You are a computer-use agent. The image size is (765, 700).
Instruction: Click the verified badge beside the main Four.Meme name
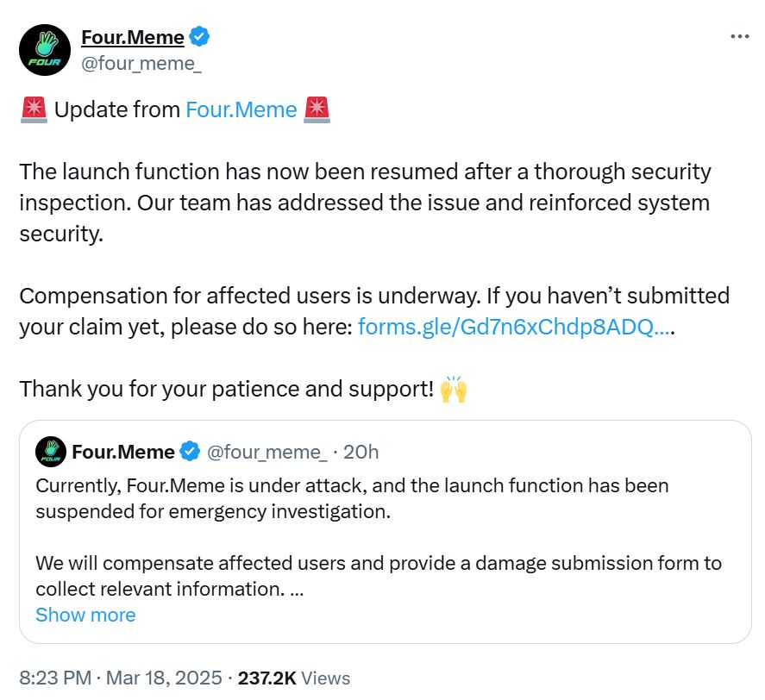(200, 37)
